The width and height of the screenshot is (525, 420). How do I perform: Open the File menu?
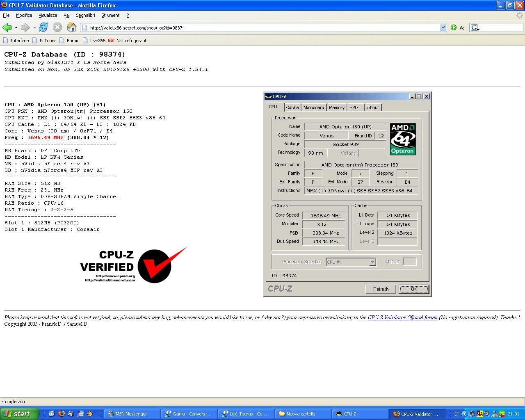[x=6, y=15]
